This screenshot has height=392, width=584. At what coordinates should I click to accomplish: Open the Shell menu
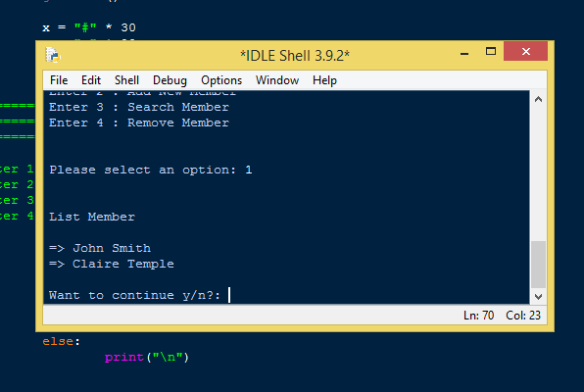pos(126,80)
